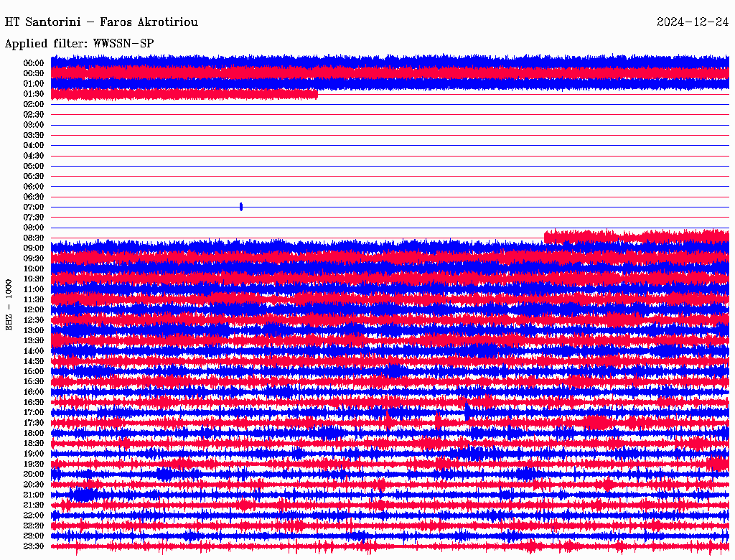
Task: Click the end of the 01:30 red trace
Action: click(316, 94)
